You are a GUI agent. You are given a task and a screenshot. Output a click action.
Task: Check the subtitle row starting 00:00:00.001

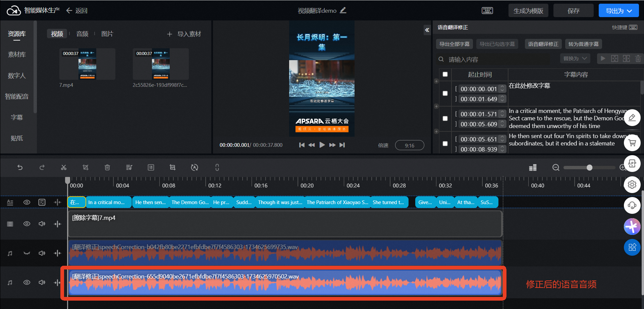tap(445, 94)
